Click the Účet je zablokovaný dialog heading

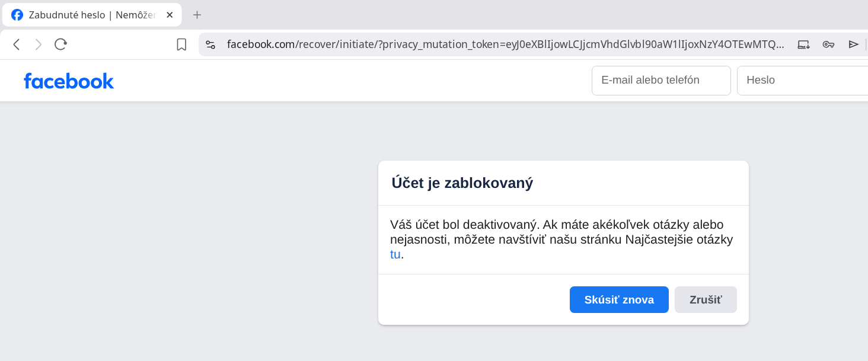tap(462, 183)
